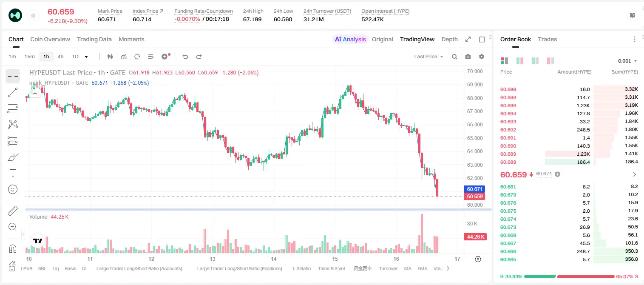This screenshot has height=285, width=644.
Task: Click the chart screenshot camera icon
Action: [x=468, y=57]
